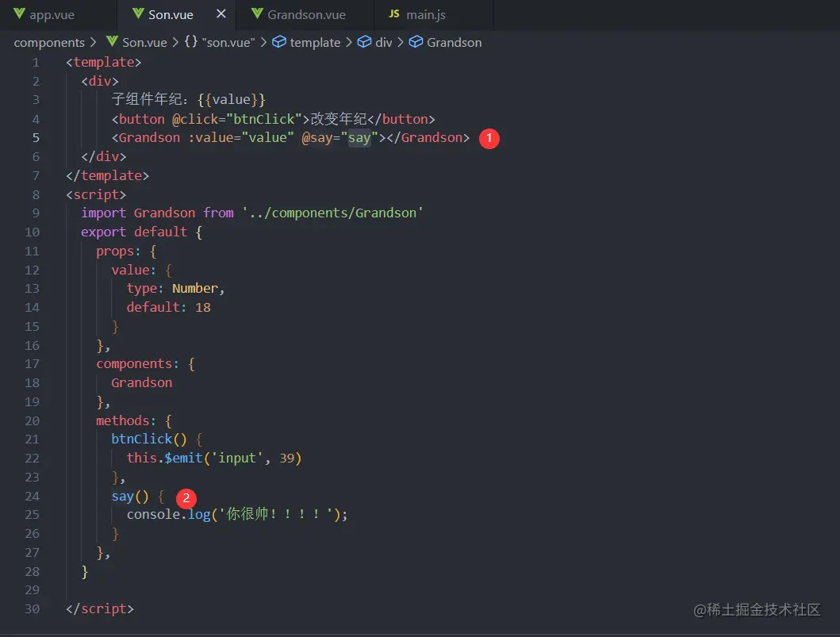Click the braces symbol icon in breadcrumb
The width and height of the screenshot is (840, 637).
pos(190,42)
